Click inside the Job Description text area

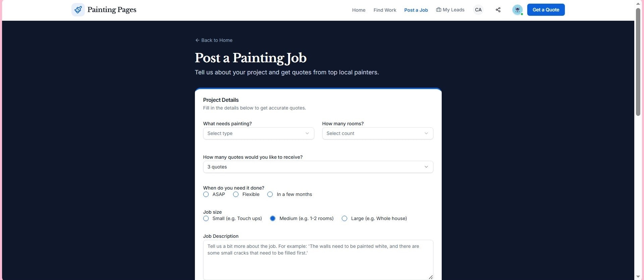pos(318,260)
